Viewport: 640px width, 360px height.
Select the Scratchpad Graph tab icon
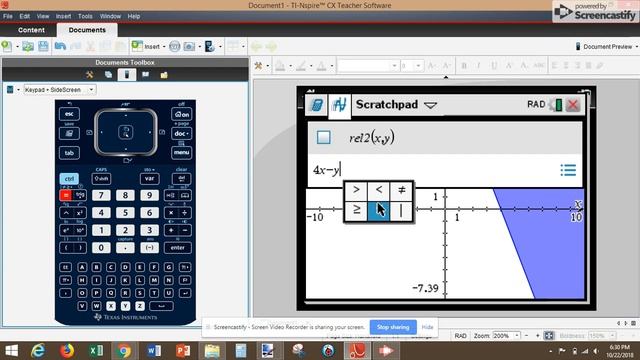tap(339, 105)
